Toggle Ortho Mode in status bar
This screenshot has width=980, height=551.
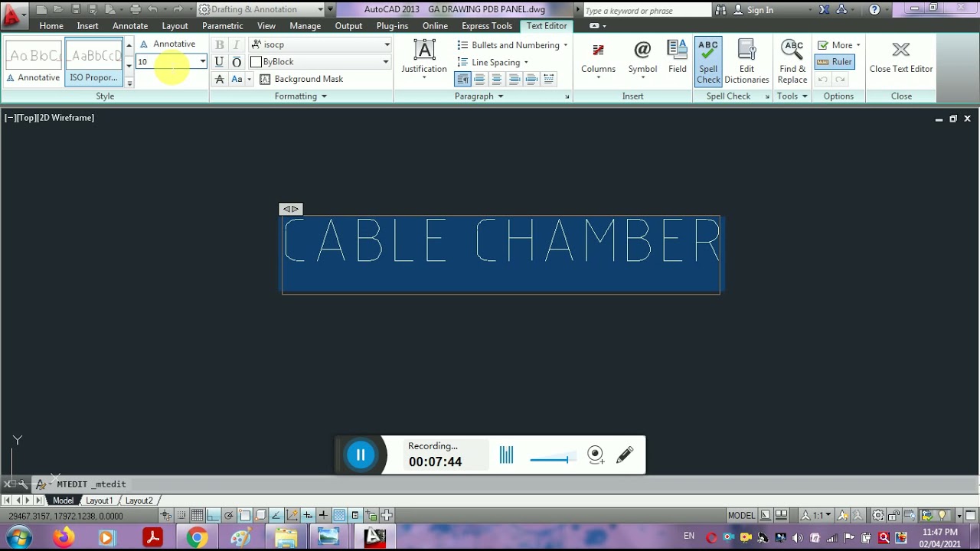coord(214,516)
